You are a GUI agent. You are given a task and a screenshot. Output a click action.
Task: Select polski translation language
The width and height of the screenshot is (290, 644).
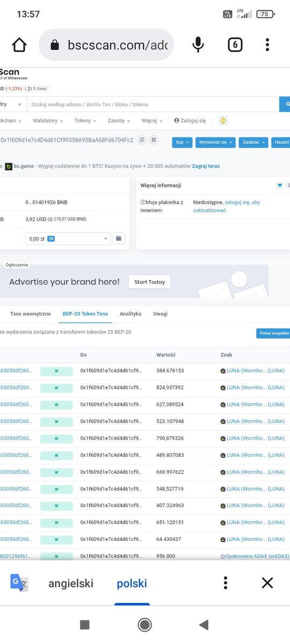pos(132,583)
